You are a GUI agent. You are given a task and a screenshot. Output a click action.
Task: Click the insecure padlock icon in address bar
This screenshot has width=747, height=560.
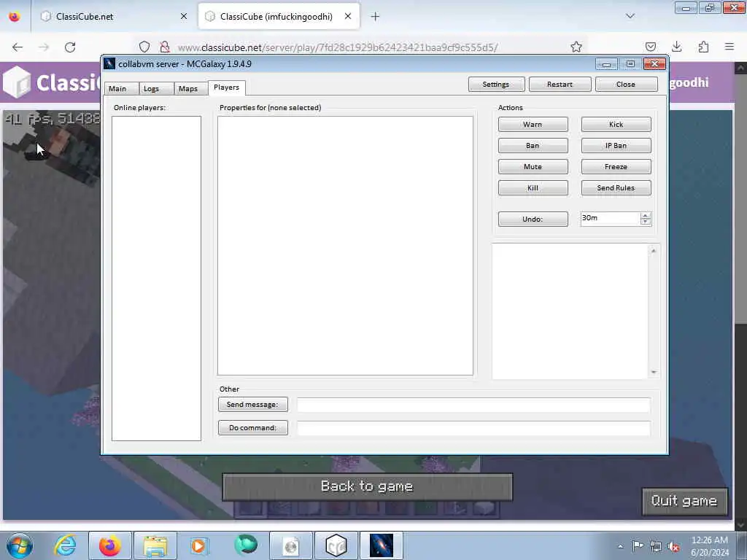(165, 47)
